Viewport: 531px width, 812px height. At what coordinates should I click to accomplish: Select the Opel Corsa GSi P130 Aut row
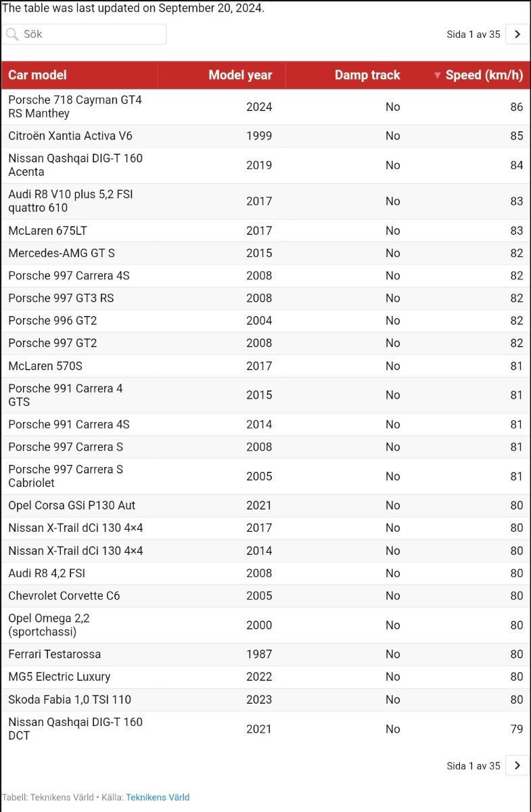click(265, 505)
